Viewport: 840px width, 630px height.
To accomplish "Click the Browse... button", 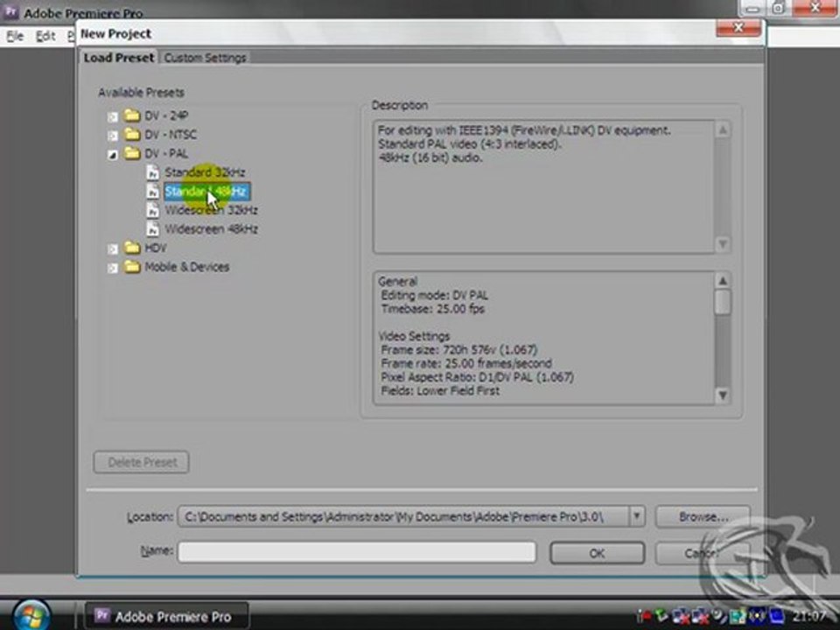I will click(x=703, y=516).
